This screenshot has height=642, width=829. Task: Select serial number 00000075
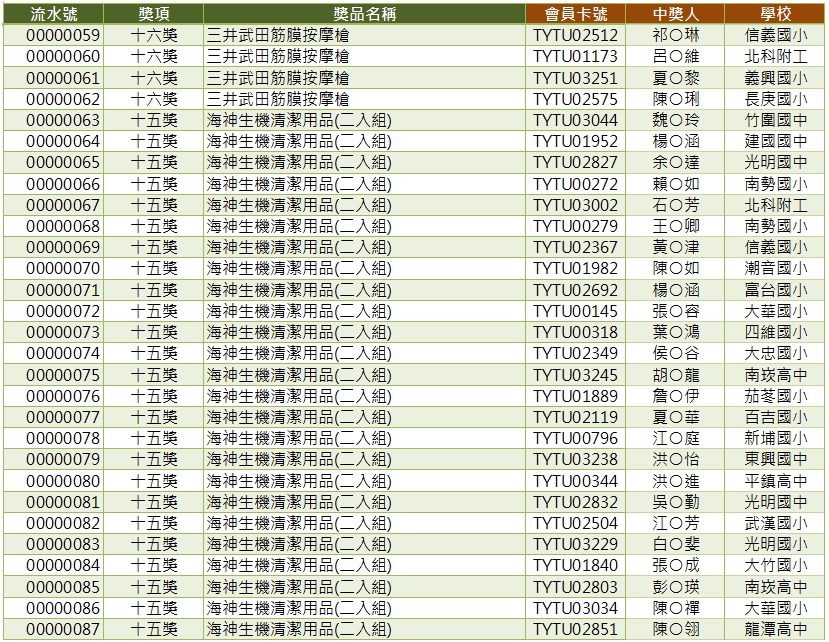(x=63, y=375)
